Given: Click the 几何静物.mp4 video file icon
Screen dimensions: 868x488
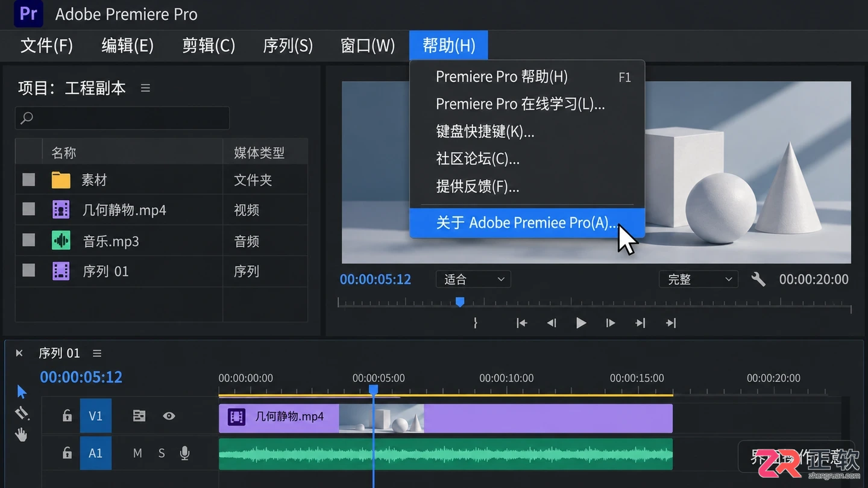Looking at the screenshot, I should (61, 210).
